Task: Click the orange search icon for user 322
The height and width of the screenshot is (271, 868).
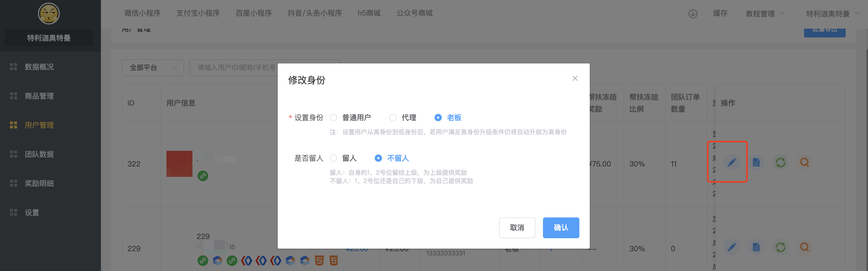Action: pyautogui.click(x=804, y=163)
